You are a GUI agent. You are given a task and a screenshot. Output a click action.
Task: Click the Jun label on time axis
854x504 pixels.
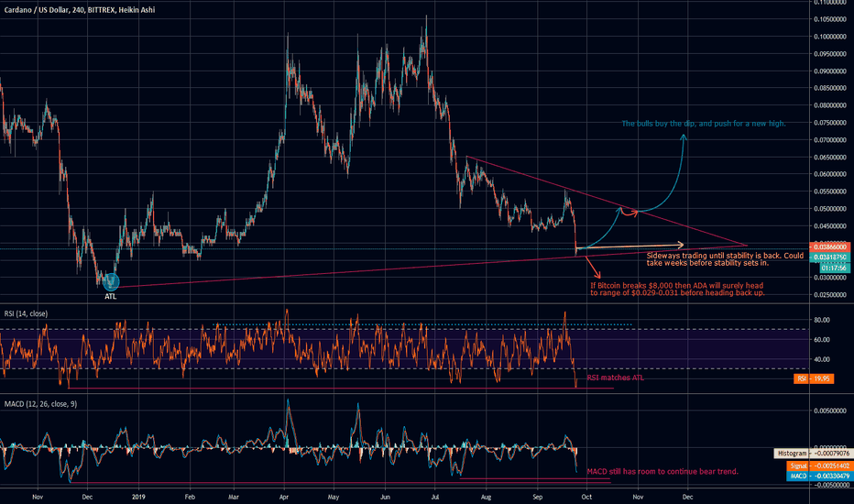[385, 497]
